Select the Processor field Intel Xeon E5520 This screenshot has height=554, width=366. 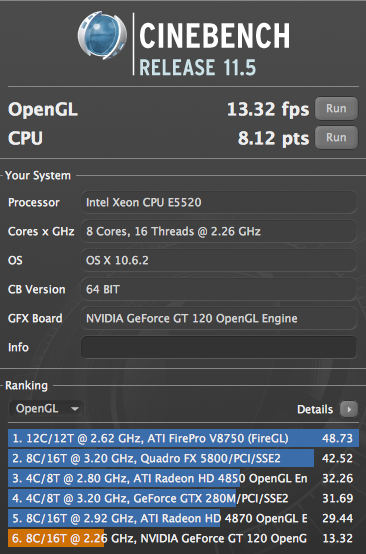[x=219, y=202]
